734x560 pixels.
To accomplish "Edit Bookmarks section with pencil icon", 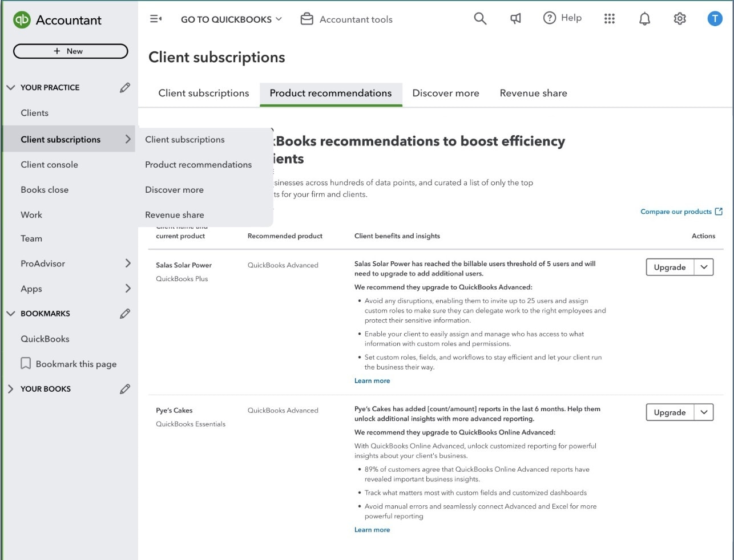I will (125, 314).
